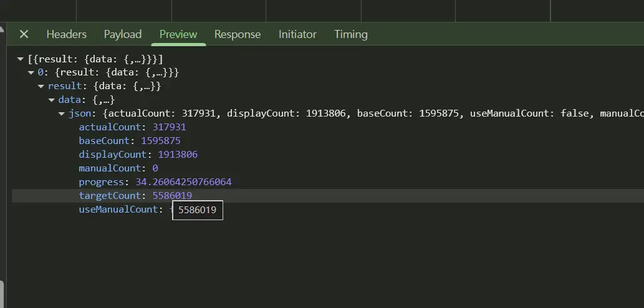Collapse the index 0 object arrow
This screenshot has height=308, width=644.
coord(31,73)
